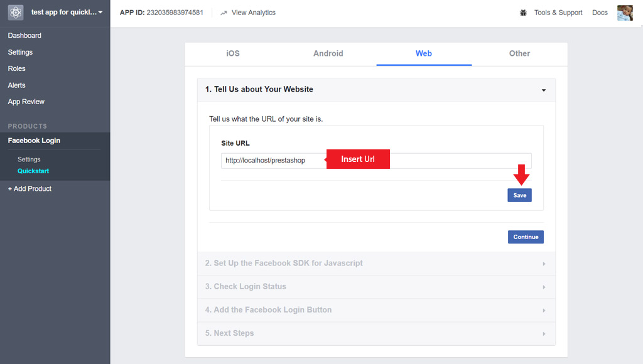Click into the Site URL input field
Screen dimensions: 643x364
click(376, 161)
